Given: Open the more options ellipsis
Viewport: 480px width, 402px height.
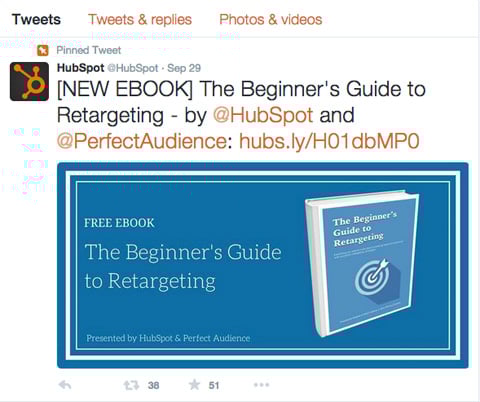Looking at the screenshot, I should click(x=261, y=385).
